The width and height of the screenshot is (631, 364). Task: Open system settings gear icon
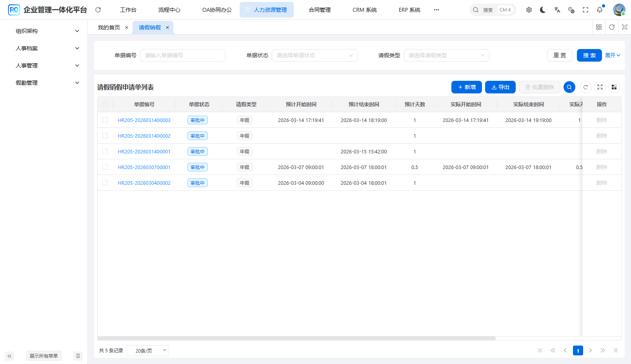pos(529,10)
